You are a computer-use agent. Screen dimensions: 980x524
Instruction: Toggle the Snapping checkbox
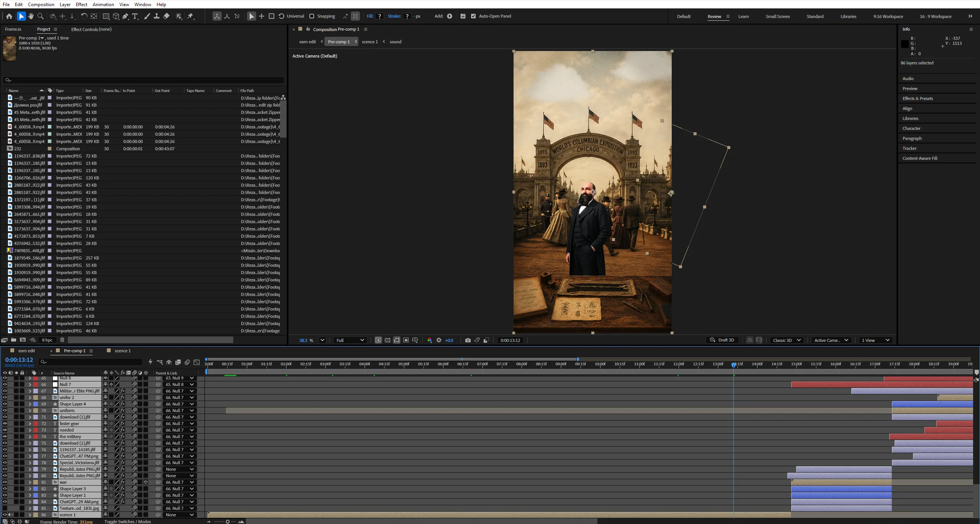click(x=312, y=16)
